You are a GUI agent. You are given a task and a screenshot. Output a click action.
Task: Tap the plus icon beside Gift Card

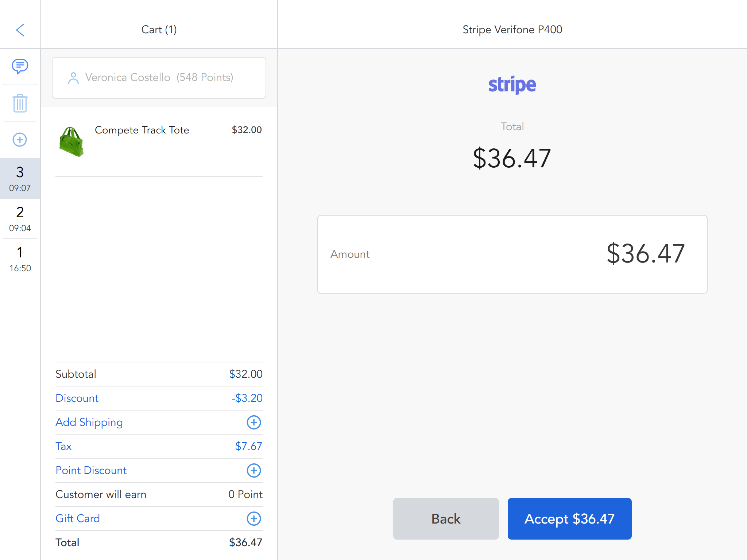click(x=254, y=518)
